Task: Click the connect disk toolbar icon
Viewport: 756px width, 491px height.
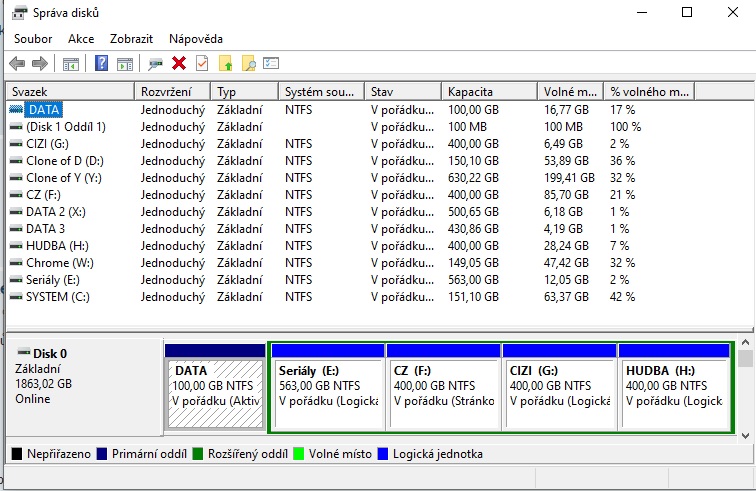Action: (x=155, y=64)
